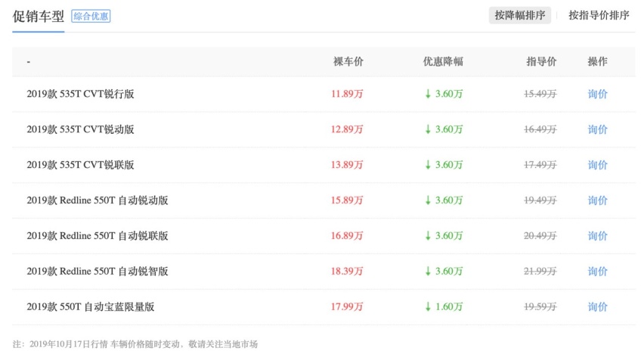The width and height of the screenshot is (644, 357).
Task: Click the price 12.89万
Action: pyautogui.click(x=347, y=129)
